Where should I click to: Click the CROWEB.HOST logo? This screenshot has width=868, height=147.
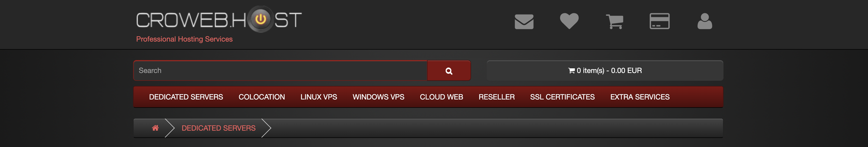(219, 19)
